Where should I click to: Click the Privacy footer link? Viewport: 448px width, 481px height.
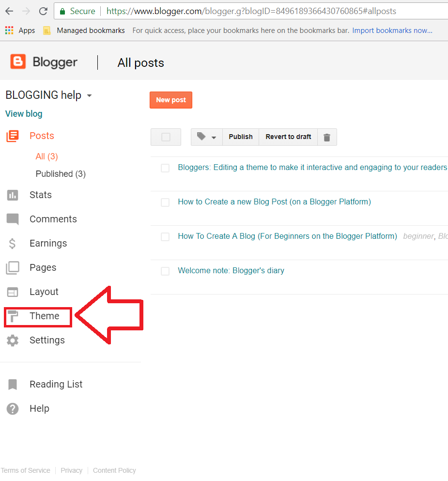[x=72, y=470]
